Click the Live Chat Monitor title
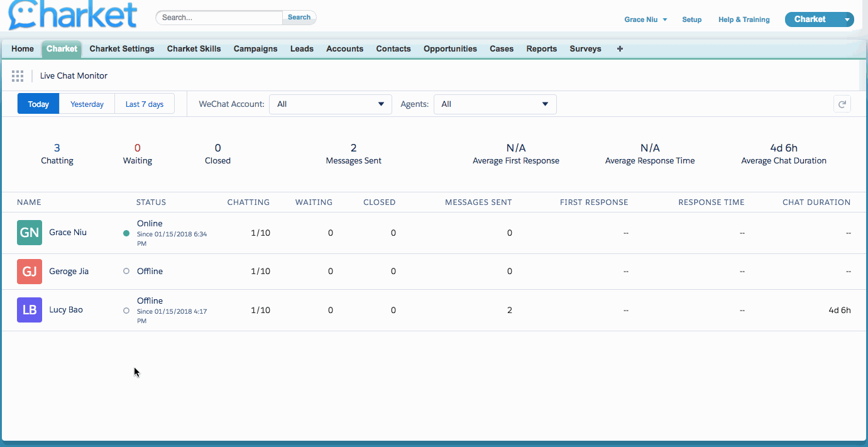The height and width of the screenshot is (447, 868). point(74,76)
